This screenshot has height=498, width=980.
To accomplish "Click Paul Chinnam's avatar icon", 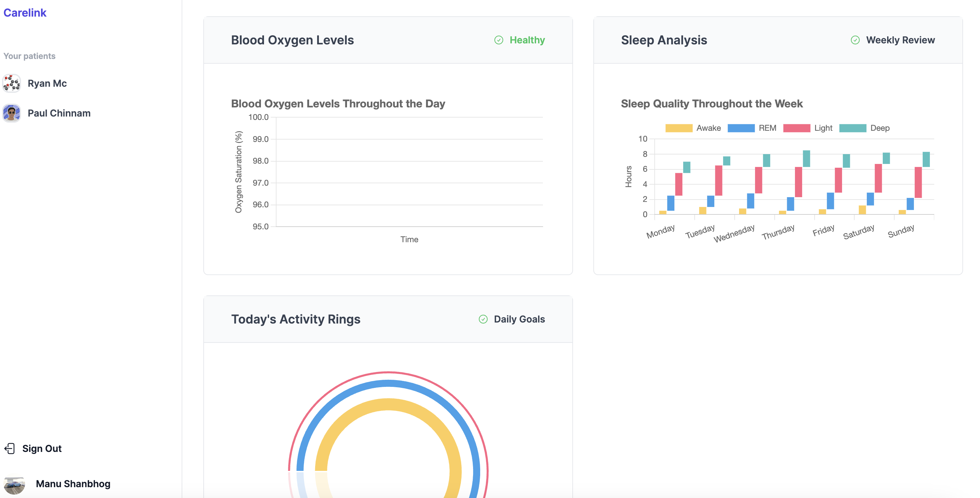I will tap(12, 113).
